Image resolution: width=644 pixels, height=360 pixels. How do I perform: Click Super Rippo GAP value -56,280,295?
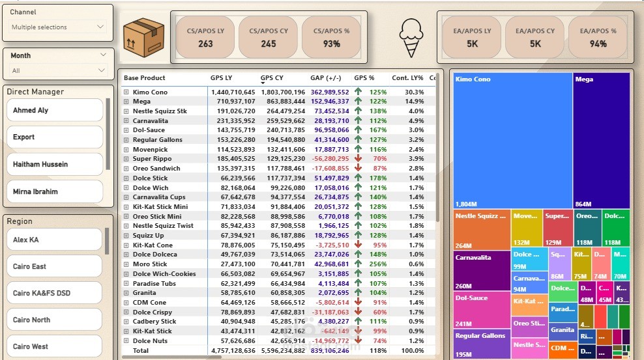(x=330, y=159)
